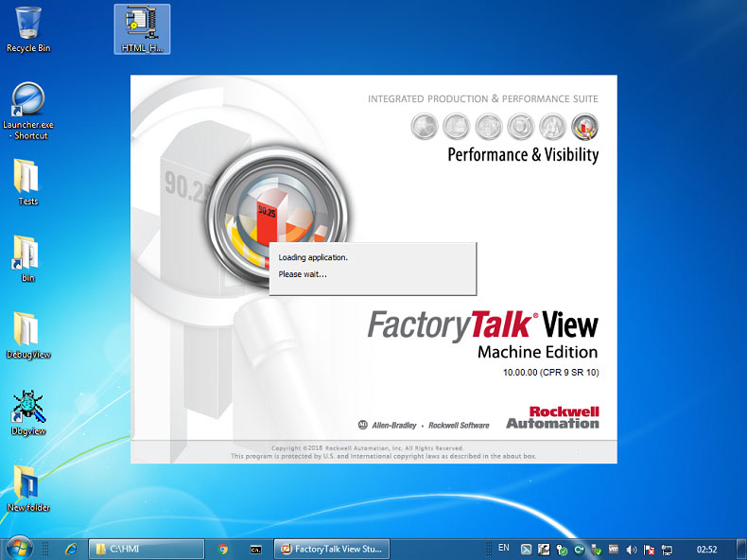Open the Action Center flag icon
The image size is (747, 560).
pyautogui.click(x=649, y=550)
